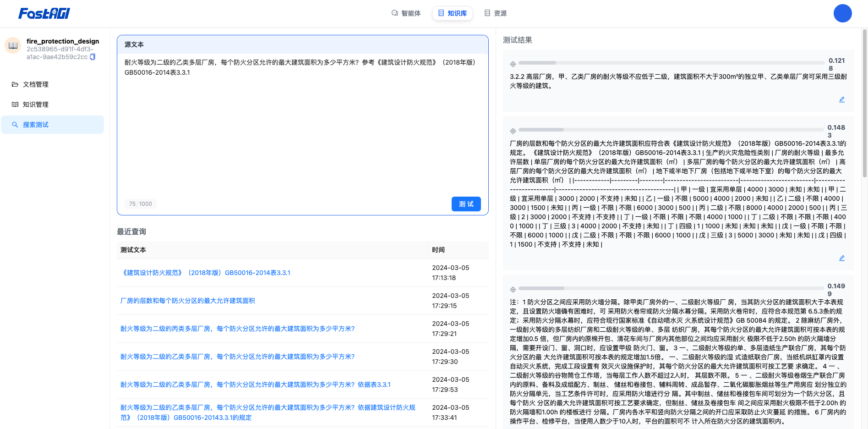Open recent query 《建筑设计防火规范》GB50016-2014表3.3.1
This screenshot has height=429, width=868.
205,273
